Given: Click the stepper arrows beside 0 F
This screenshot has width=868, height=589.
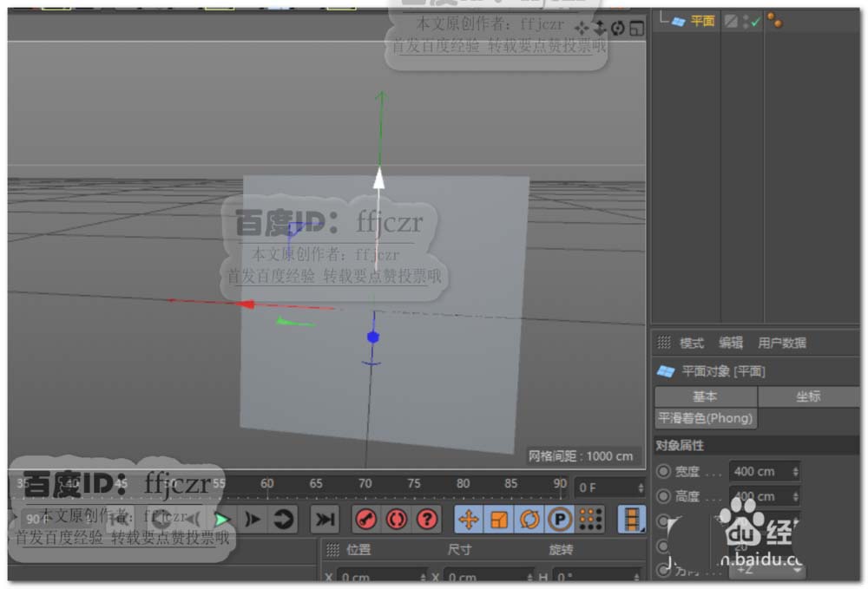Looking at the screenshot, I should point(641,488).
